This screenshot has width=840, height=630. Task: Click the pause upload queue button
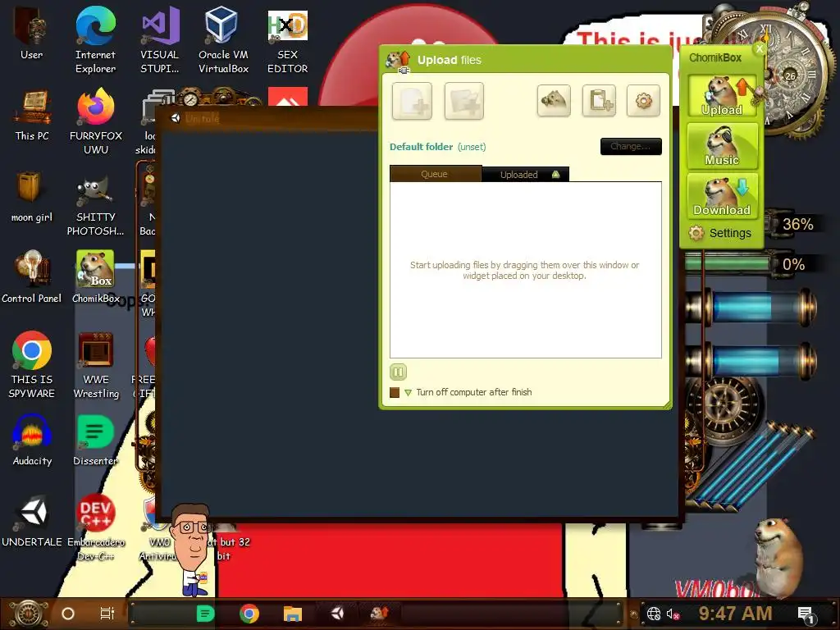(398, 372)
